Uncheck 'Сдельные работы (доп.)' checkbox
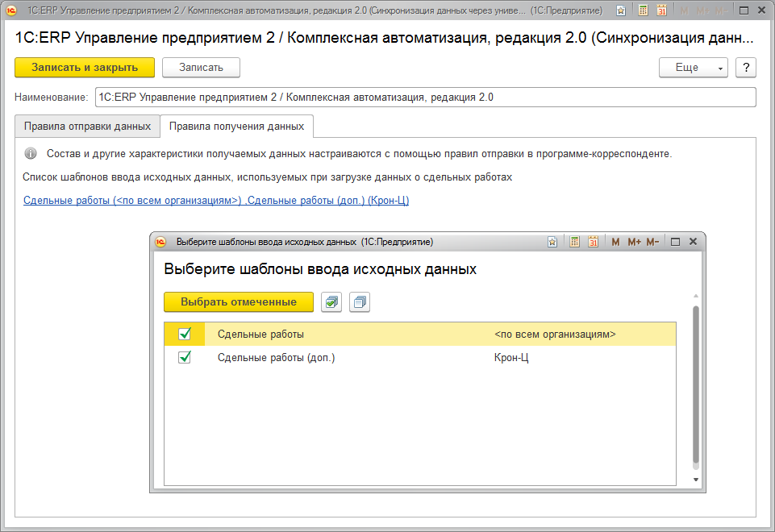 tap(185, 357)
